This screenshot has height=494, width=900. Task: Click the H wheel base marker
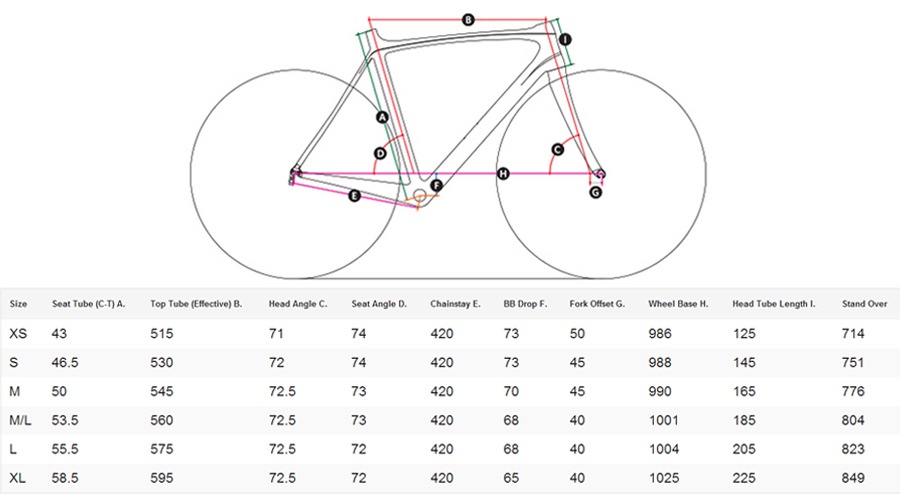point(503,173)
